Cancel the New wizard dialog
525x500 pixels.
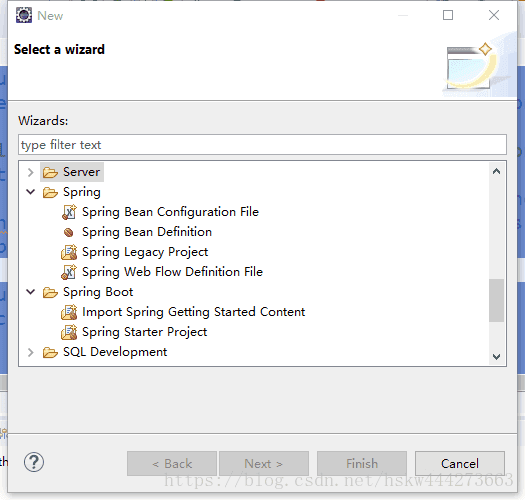pyautogui.click(x=460, y=463)
